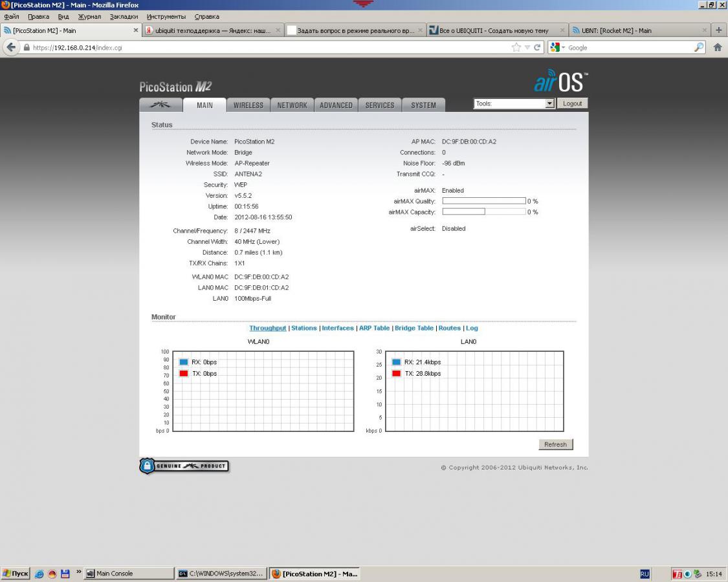Open the Журнал menu

[x=89, y=17]
